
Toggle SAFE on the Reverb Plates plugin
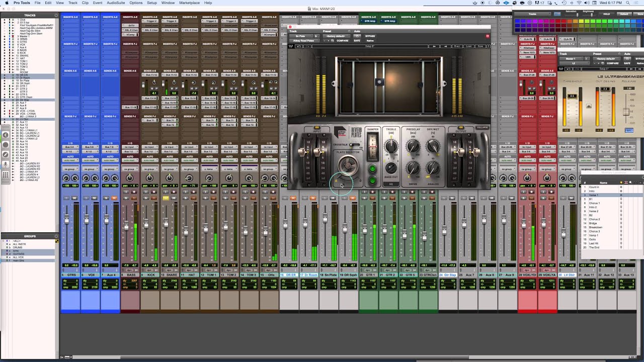pyautogui.click(x=357, y=41)
